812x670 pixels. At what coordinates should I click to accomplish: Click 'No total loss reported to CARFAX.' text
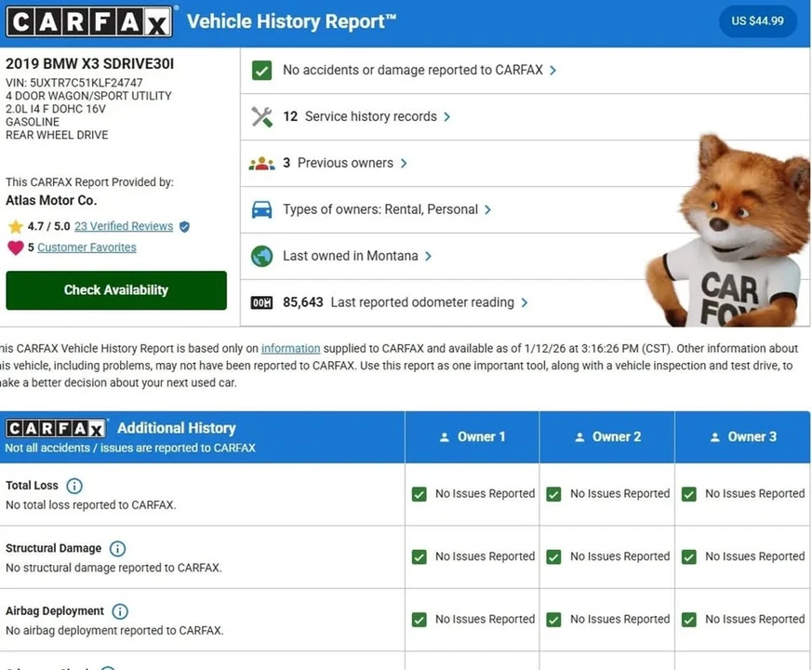point(91,504)
